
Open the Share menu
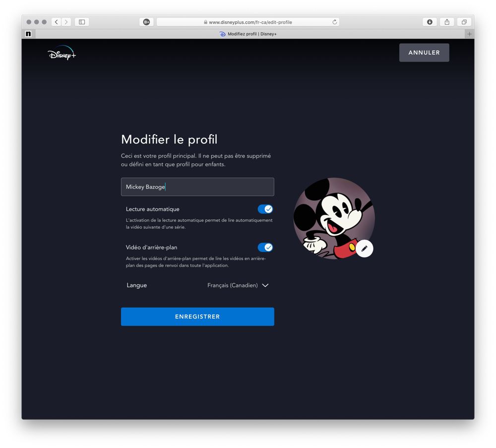click(x=447, y=22)
